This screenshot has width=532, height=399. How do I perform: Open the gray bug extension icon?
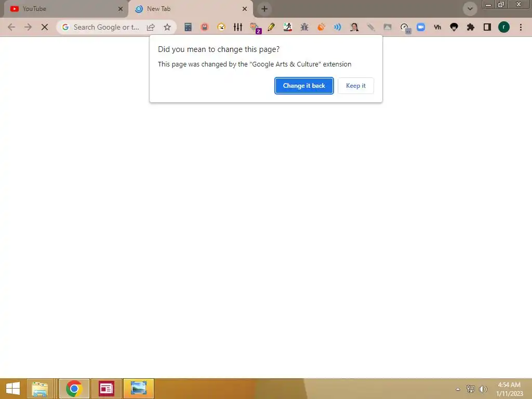click(304, 27)
